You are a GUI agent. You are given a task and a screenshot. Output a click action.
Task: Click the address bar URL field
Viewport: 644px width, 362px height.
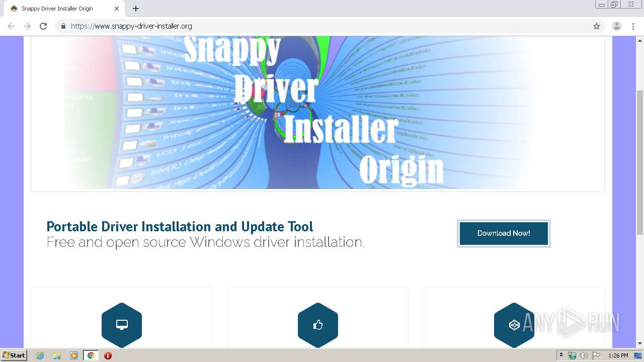click(x=330, y=26)
